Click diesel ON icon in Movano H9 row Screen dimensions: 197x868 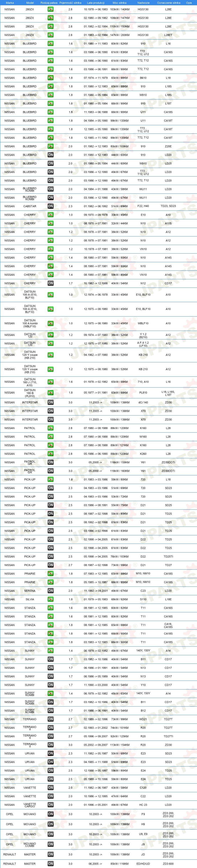pyautogui.click(x=50, y=824)
